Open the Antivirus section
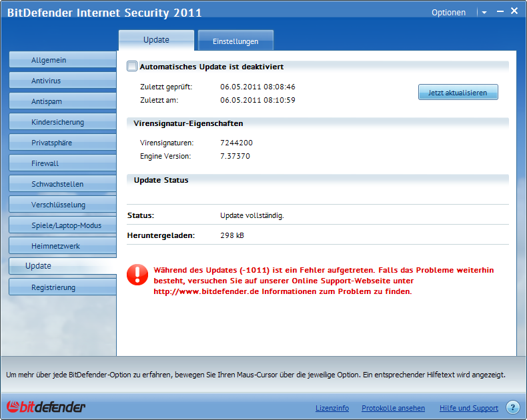The width and height of the screenshot is (527, 420). pos(63,80)
